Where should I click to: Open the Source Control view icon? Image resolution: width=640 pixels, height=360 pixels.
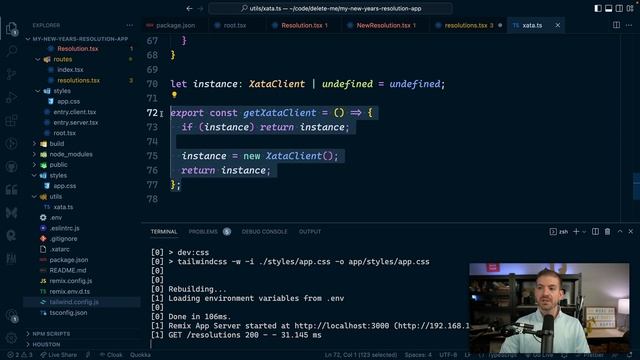click(x=11, y=74)
